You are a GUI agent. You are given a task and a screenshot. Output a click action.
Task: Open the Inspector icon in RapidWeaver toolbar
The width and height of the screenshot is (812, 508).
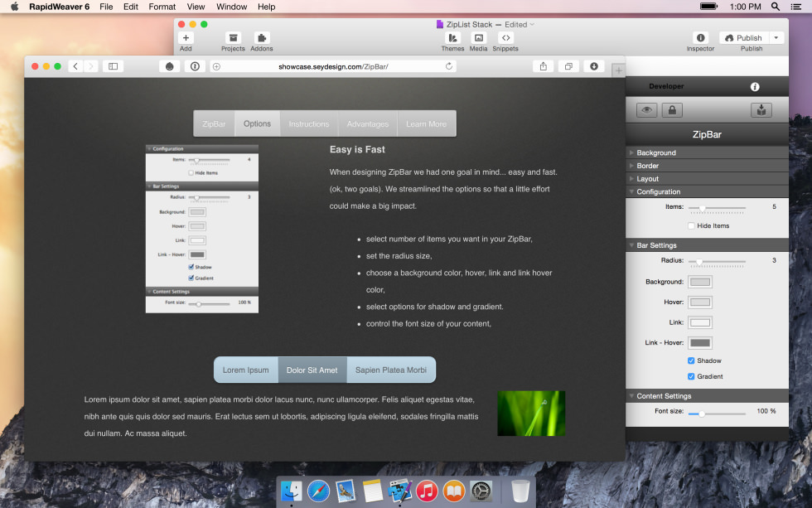[x=700, y=38]
